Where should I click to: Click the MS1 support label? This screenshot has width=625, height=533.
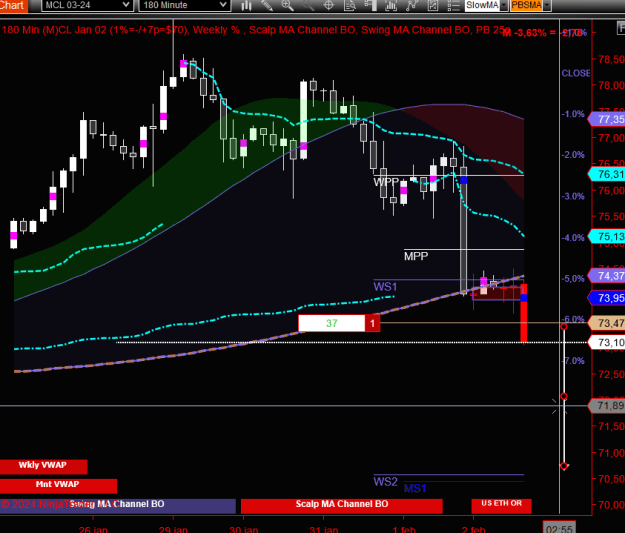[x=415, y=488]
